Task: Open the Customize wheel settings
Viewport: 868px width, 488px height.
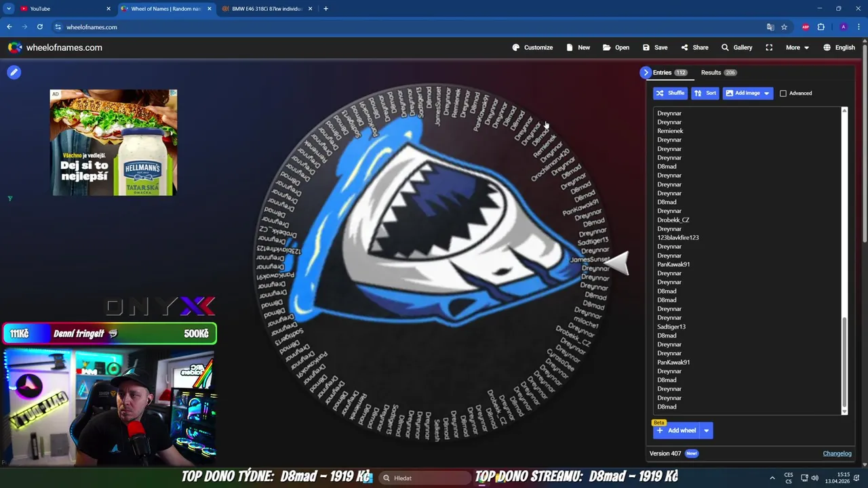Action: pyautogui.click(x=532, y=47)
